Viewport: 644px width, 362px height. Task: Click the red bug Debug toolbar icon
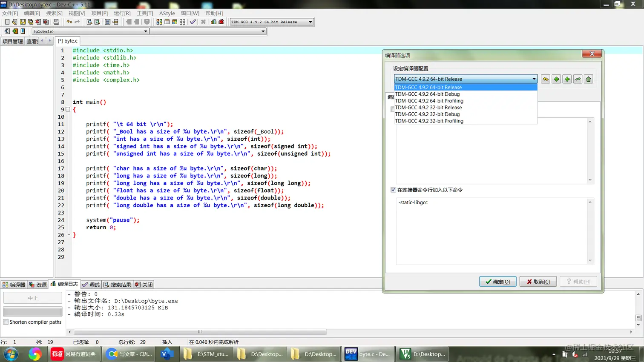point(221,22)
